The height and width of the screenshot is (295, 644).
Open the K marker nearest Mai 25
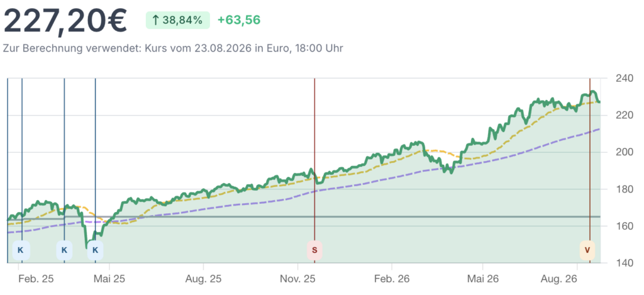click(96, 250)
